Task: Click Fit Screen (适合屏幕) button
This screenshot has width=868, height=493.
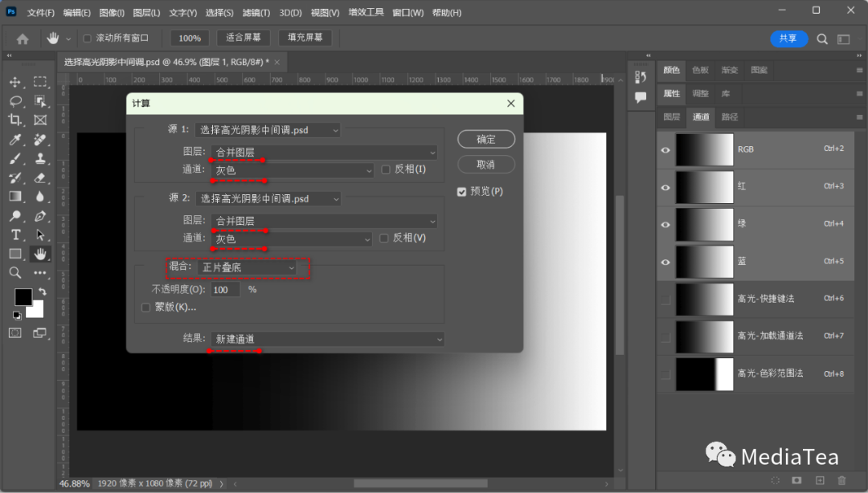Action: point(244,38)
